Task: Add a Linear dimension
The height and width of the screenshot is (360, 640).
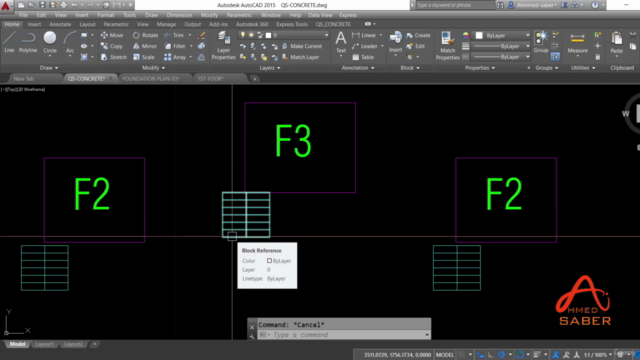Action: (x=364, y=36)
